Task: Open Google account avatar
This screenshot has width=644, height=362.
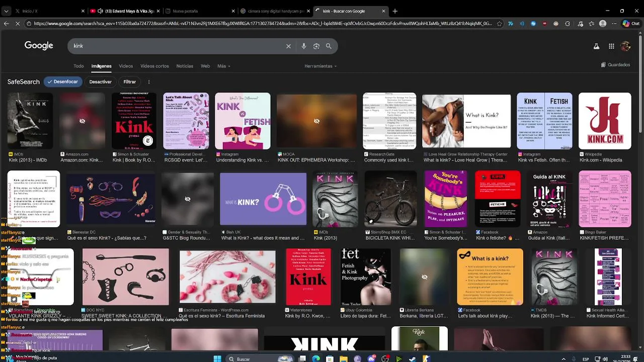Action: coord(625,46)
